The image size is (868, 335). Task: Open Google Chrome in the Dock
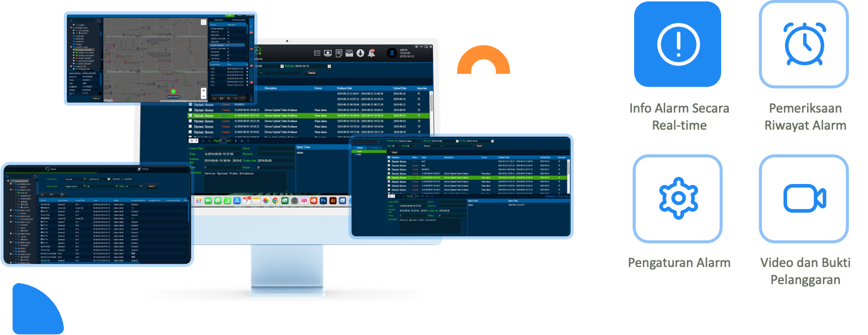click(x=275, y=201)
